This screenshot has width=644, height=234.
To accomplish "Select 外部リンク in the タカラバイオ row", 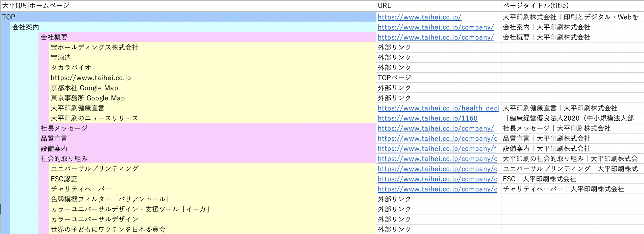I will pos(439,67).
